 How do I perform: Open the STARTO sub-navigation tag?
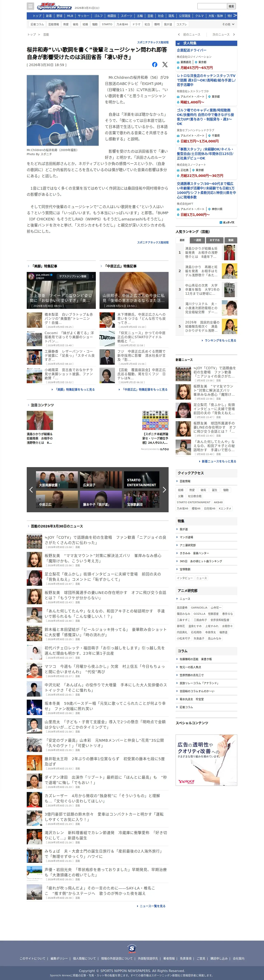[x=107, y=24]
